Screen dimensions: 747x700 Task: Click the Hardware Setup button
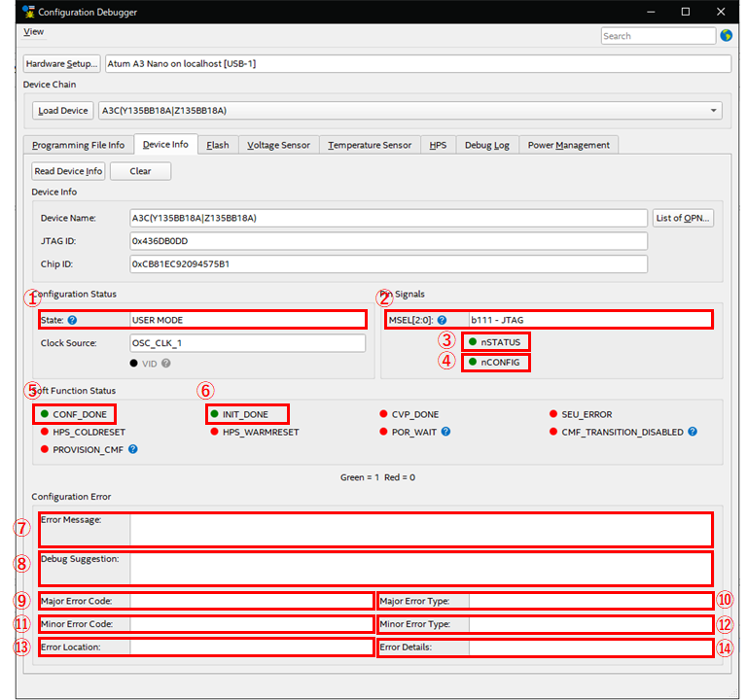62,64
